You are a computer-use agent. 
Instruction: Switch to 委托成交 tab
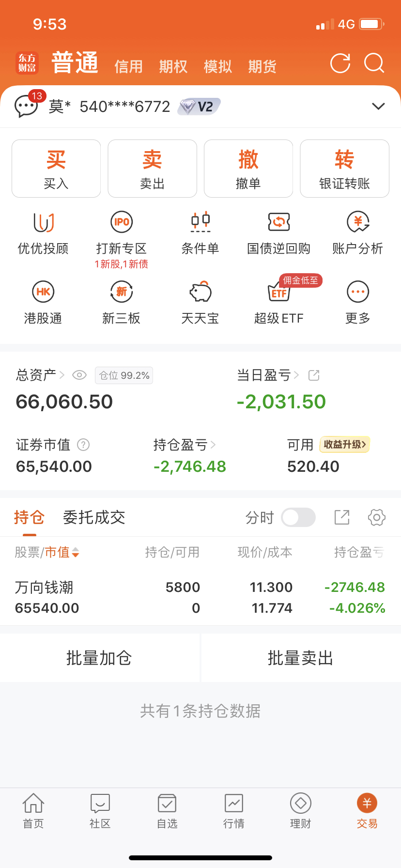coord(94,517)
